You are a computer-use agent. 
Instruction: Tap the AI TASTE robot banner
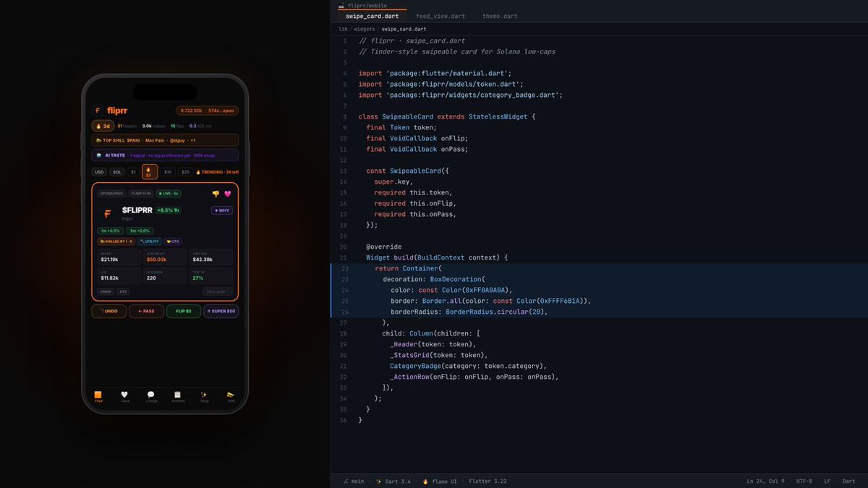click(165, 155)
